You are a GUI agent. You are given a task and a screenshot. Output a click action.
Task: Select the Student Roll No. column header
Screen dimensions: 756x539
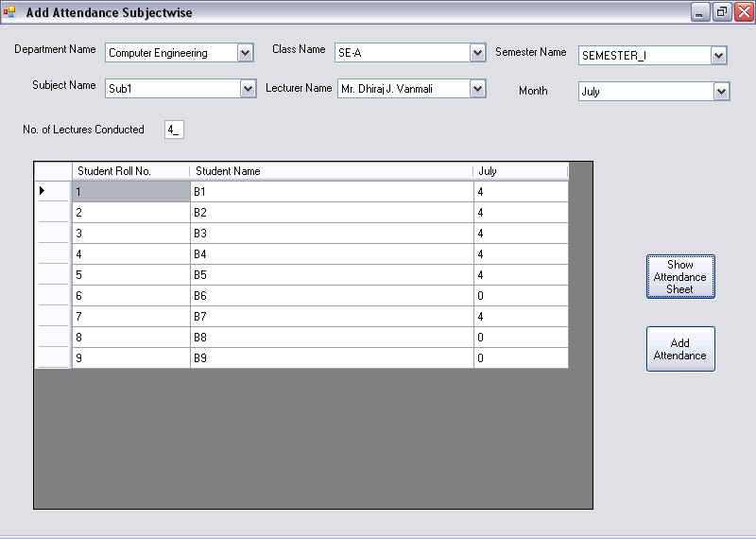[x=130, y=171]
